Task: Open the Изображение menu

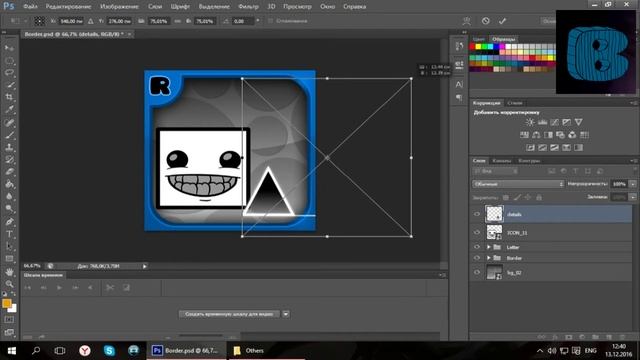Action: tap(119, 7)
